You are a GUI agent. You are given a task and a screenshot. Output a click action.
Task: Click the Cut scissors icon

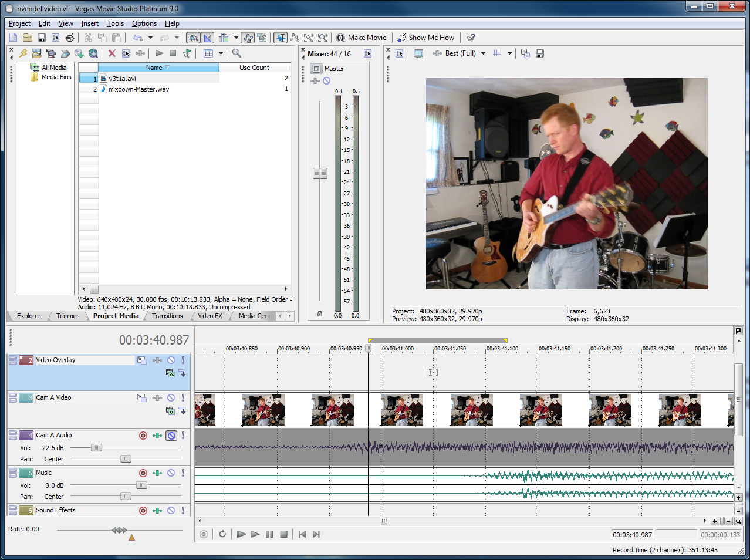[88, 38]
